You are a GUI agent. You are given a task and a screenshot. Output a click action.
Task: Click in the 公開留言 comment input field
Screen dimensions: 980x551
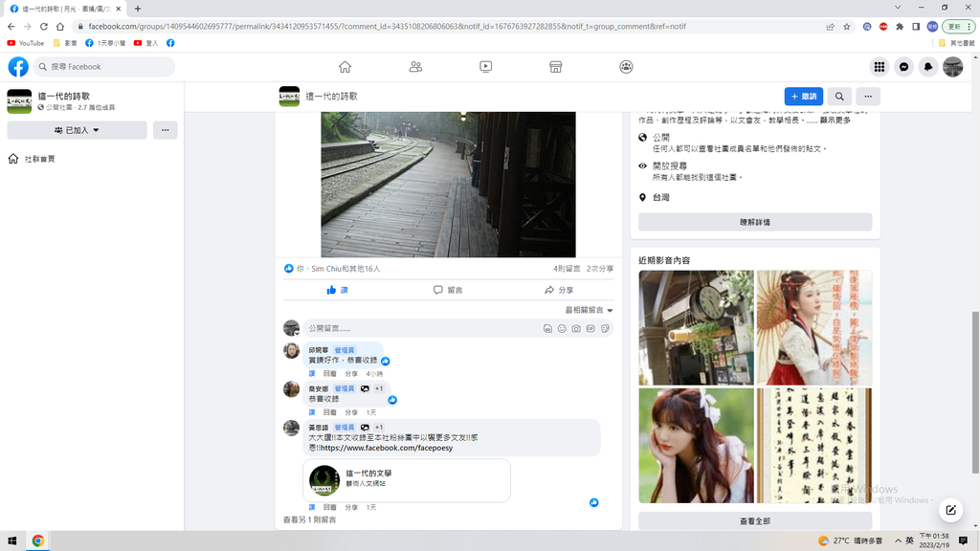pyautogui.click(x=421, y=328)
